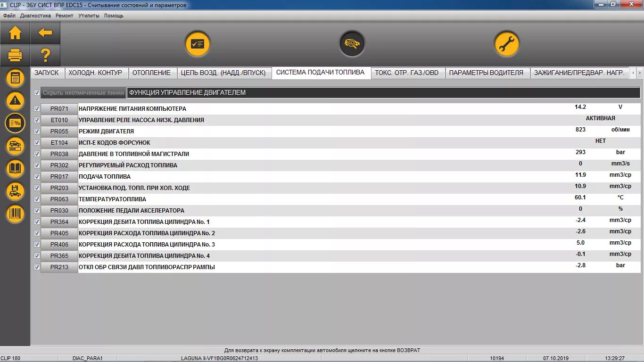Click the wrench repair icon
644x362 pixels.
(x=507, y=44)
